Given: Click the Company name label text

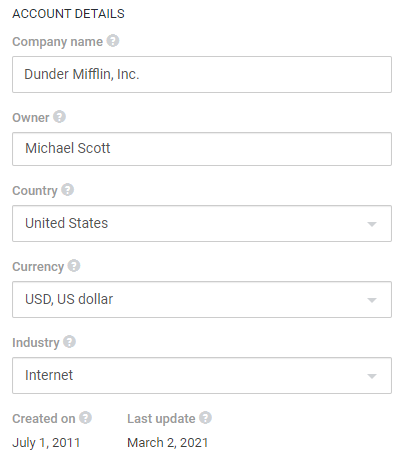Looking at the screenshot, I should coord(57,42).
